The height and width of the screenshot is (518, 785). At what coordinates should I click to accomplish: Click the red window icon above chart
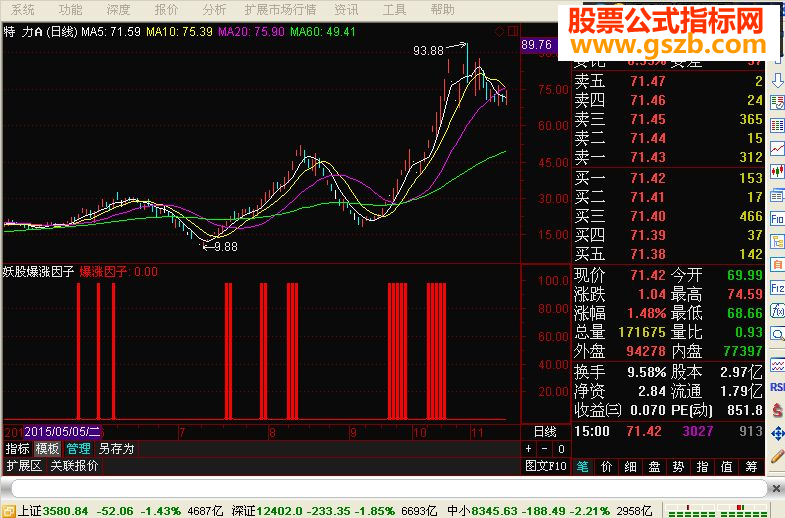click(x=513, y=32)
